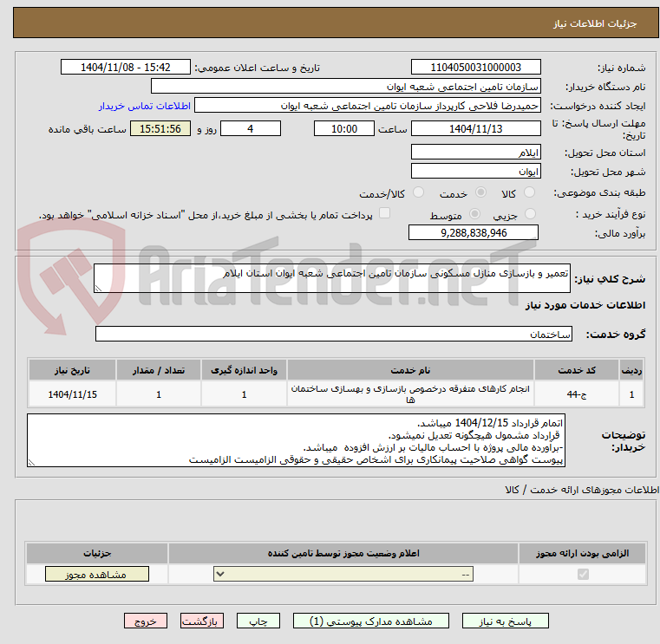Click the delivery province field ایلام
The width and height of the screenshot is (660, 644).
475,153
